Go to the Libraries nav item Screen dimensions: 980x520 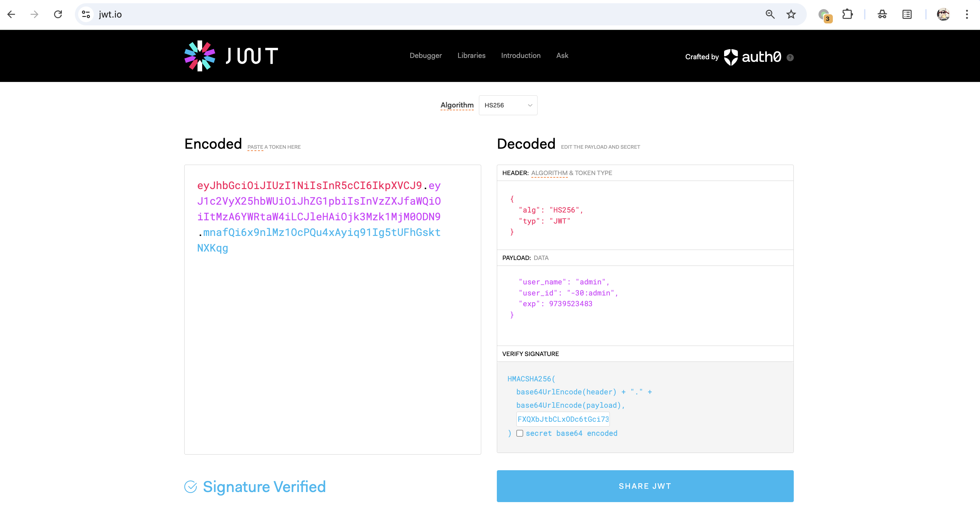(x=471, y=56)
